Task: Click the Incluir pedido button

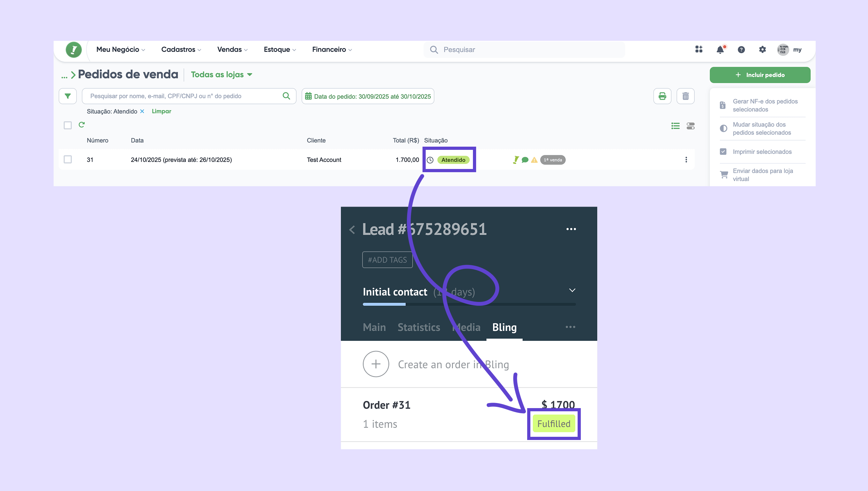Action: coord(760,75)
